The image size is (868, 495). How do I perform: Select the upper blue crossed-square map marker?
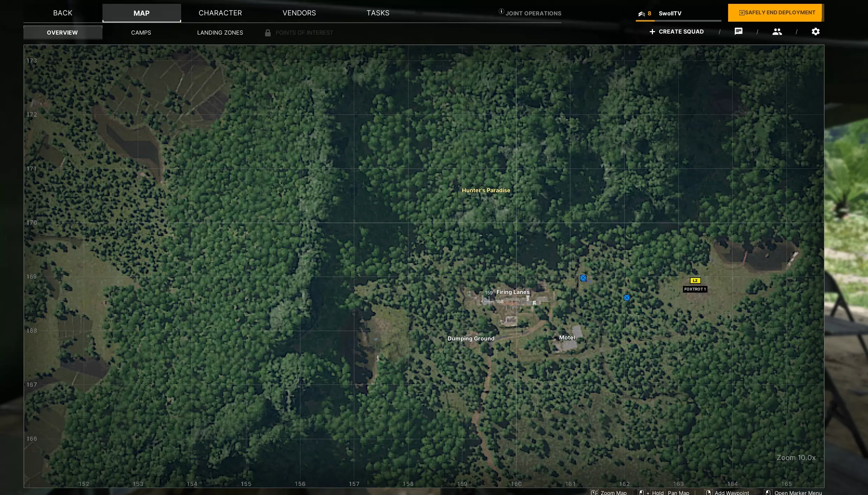583,278
